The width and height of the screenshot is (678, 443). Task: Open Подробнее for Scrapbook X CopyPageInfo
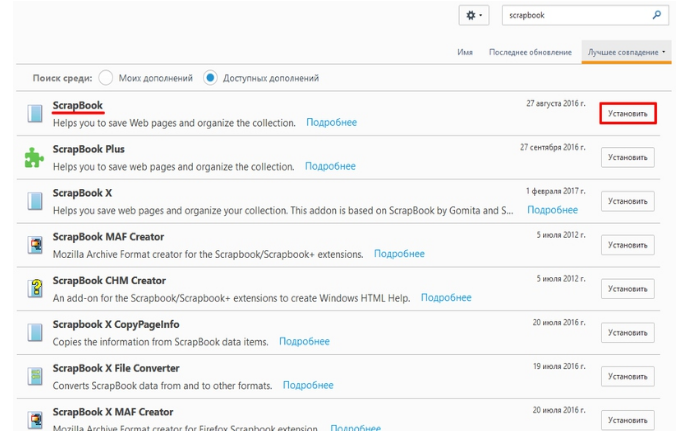304,341
